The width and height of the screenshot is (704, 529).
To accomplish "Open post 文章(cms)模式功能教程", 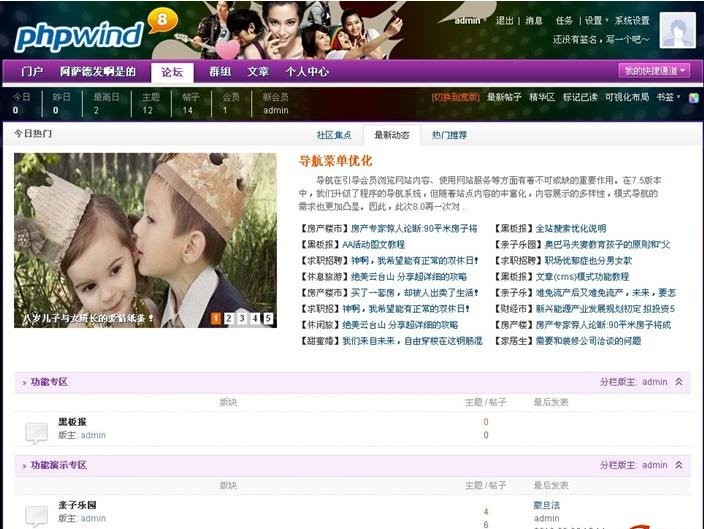I will (582, 277).
